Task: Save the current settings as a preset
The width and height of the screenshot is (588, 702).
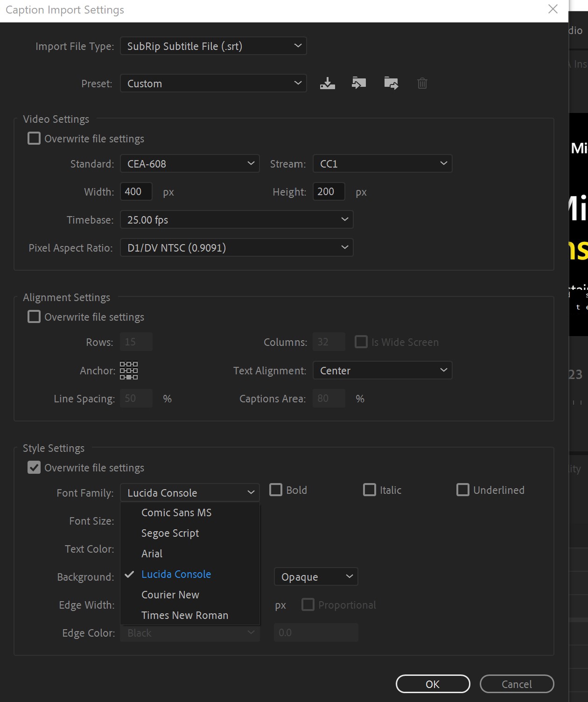Action: (x=327, y=83)
